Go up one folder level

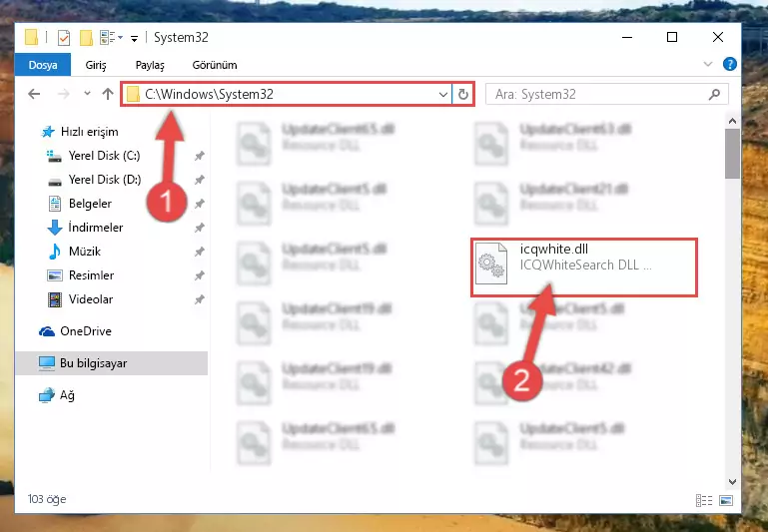tap(108, 94)
